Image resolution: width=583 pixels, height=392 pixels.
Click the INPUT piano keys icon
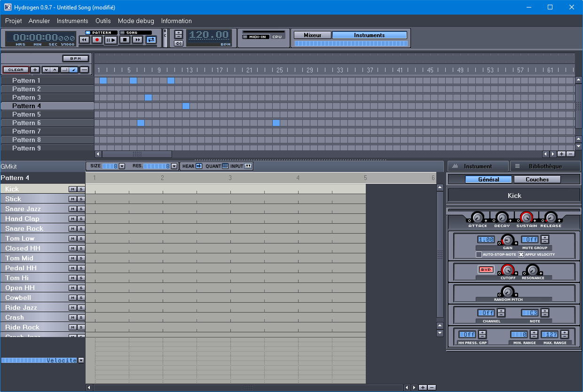click(x=248, y=166)
